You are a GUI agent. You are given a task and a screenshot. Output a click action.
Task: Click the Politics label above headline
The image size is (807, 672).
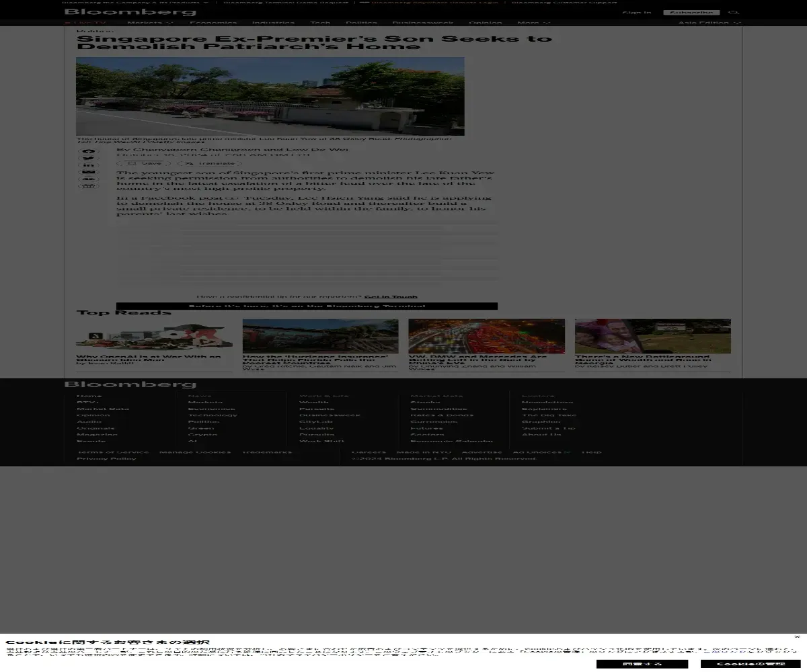(x=94, y=31)
